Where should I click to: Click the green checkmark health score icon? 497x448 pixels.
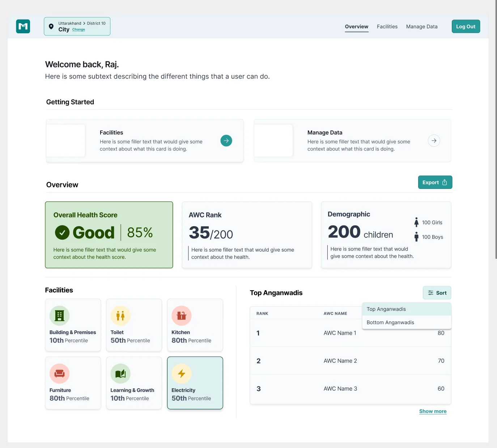[x=62, y=232]
